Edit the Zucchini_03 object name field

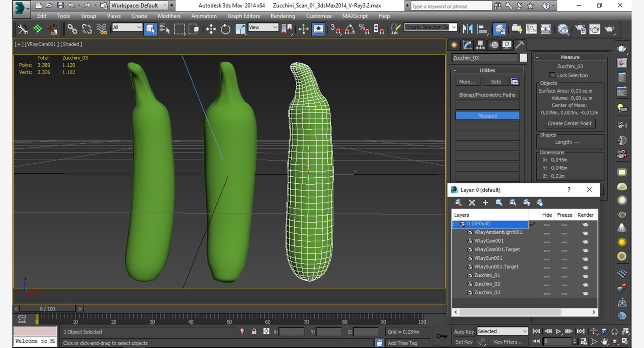[484, 58]
